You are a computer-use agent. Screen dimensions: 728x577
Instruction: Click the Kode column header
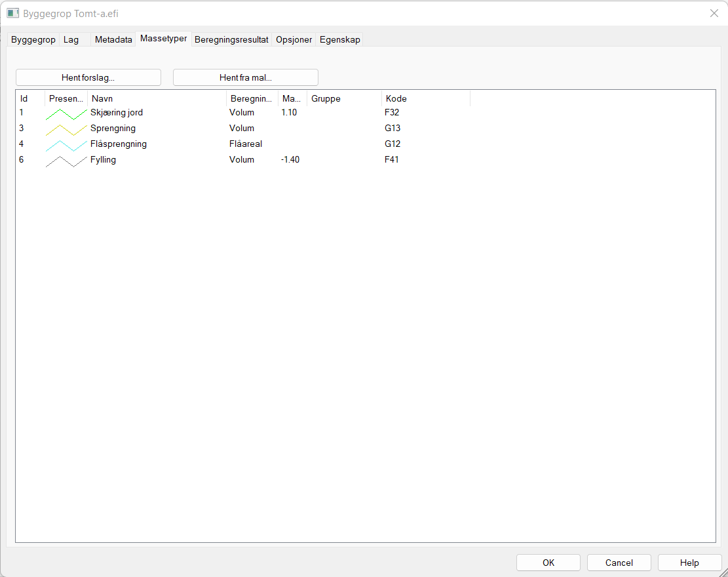pyautogui.click(x=425, y=99)
